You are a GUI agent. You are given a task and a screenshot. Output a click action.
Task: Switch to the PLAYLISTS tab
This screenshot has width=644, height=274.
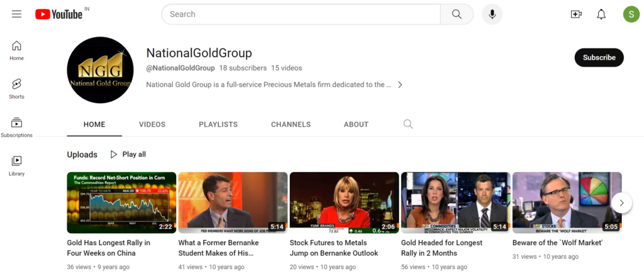coord(218,124)
